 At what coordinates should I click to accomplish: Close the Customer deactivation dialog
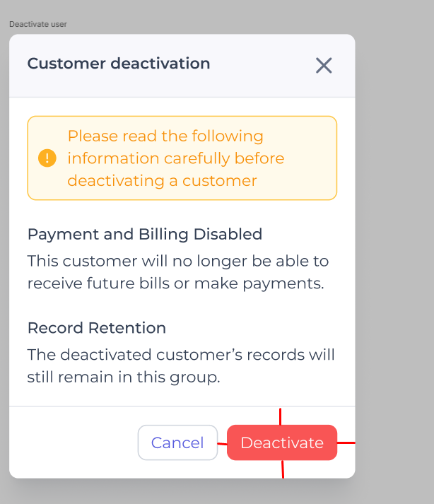(324, 66)
